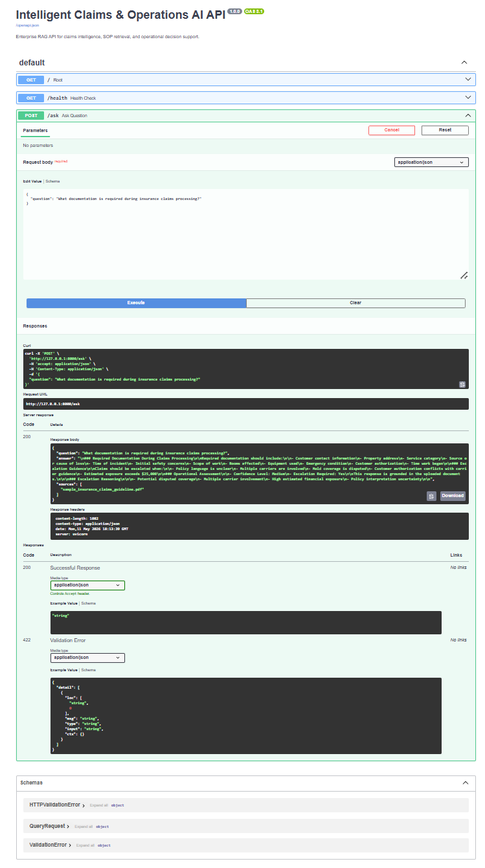Click the 'Expand all' link for HTTPValidationError
This screenshot has width=485, height=868.
pyautogui.click(x=98, y=805)
